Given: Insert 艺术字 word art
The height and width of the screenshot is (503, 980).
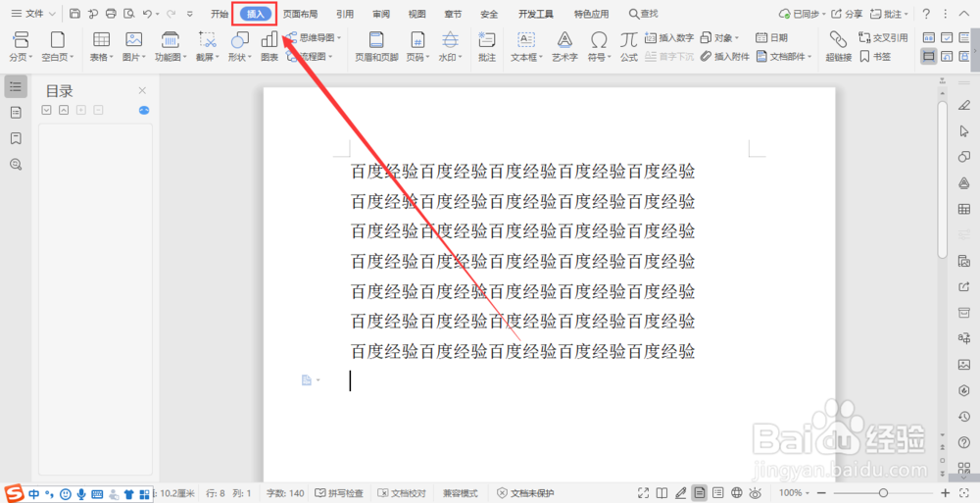Looking at the screenshot, I should [564, 46].
